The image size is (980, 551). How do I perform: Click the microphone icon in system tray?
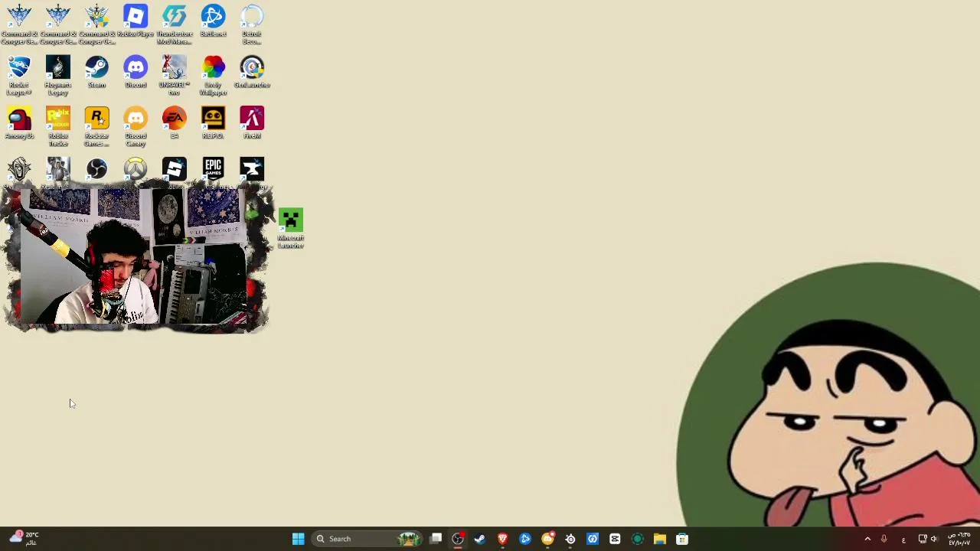[x=884, y=539]
